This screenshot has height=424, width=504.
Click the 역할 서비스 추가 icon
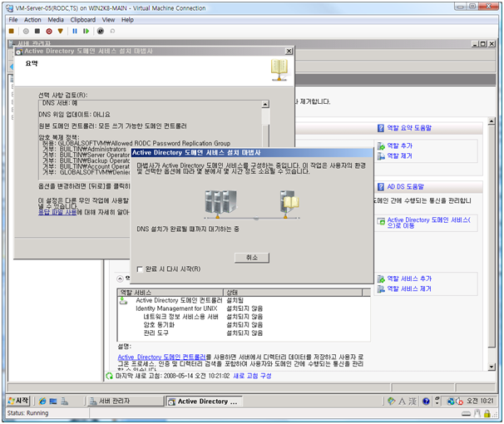point(381,279)
